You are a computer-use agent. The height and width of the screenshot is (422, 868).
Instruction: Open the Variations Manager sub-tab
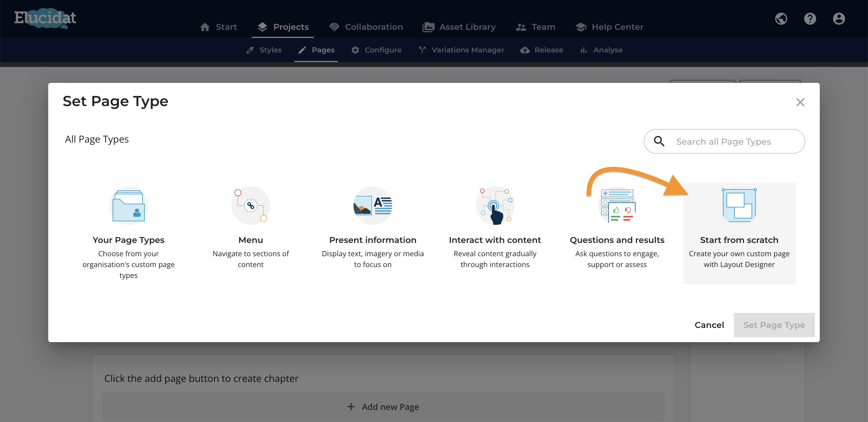(461, 50)
